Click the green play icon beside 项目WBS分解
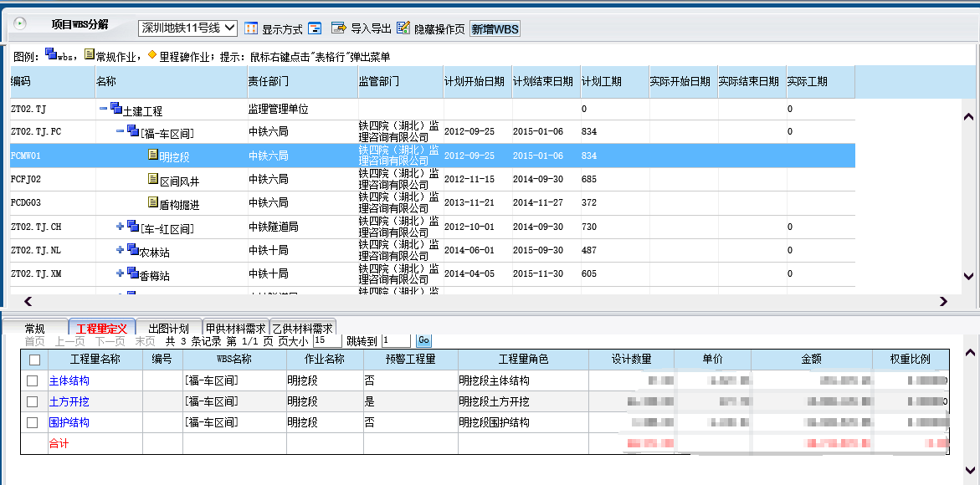980x485 pixels. click(20, 24)
